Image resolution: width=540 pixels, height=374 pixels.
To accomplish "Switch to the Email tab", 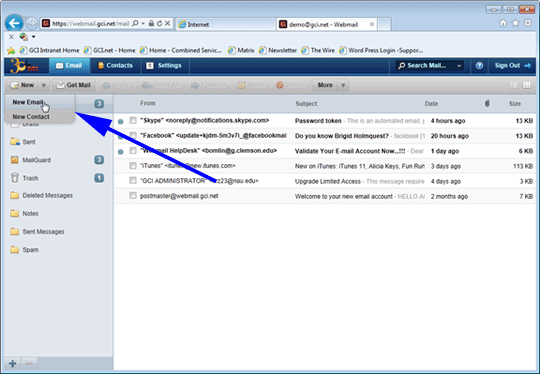I will [x=69, y=65].
